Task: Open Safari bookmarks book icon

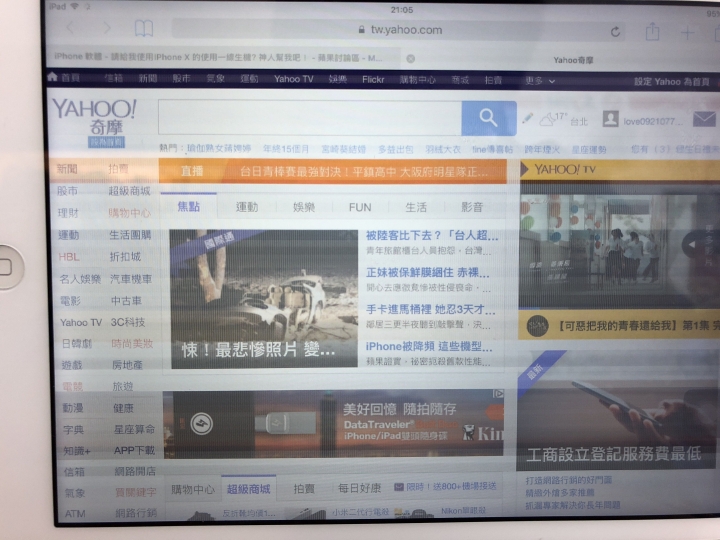Action: 144,28
